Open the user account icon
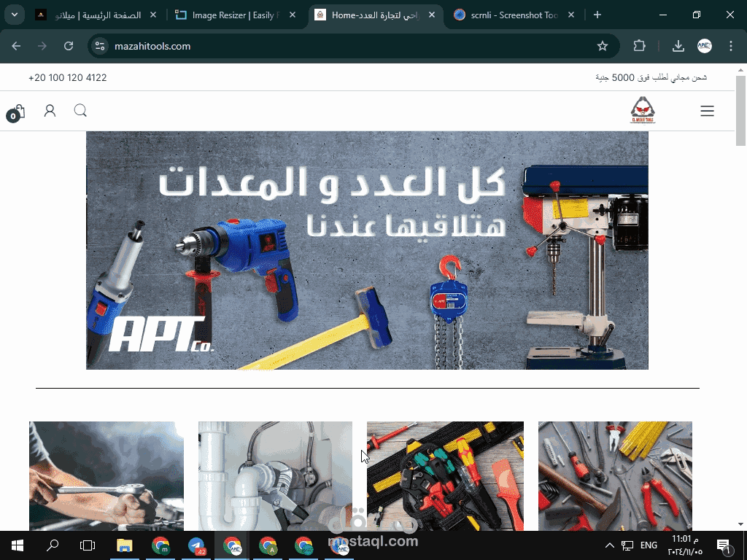747x560 pixels. 50,111
